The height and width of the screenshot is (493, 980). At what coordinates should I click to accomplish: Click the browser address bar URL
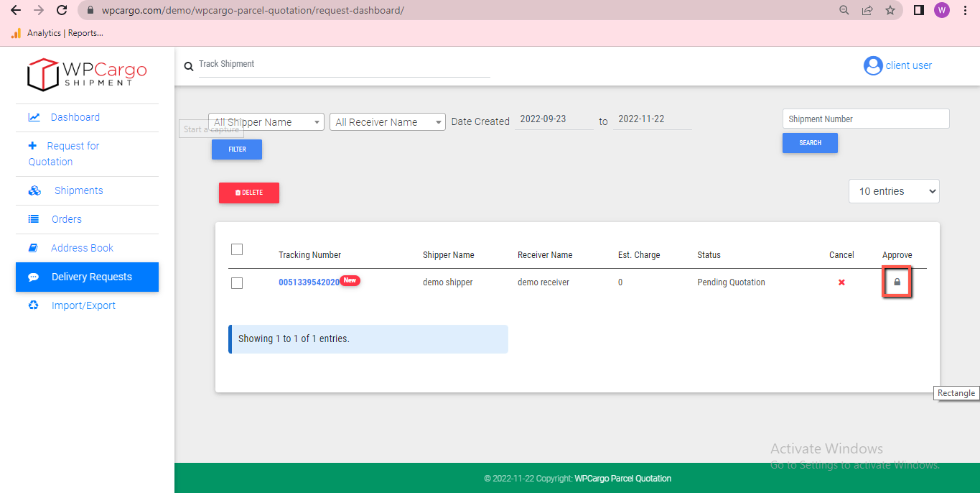[252, 11]
